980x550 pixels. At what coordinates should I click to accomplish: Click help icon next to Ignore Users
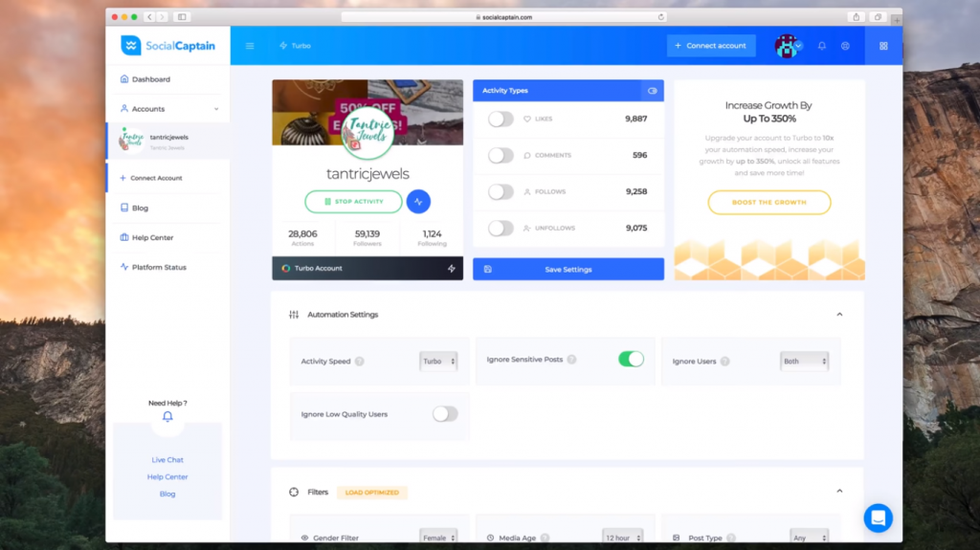coord(725,362)
